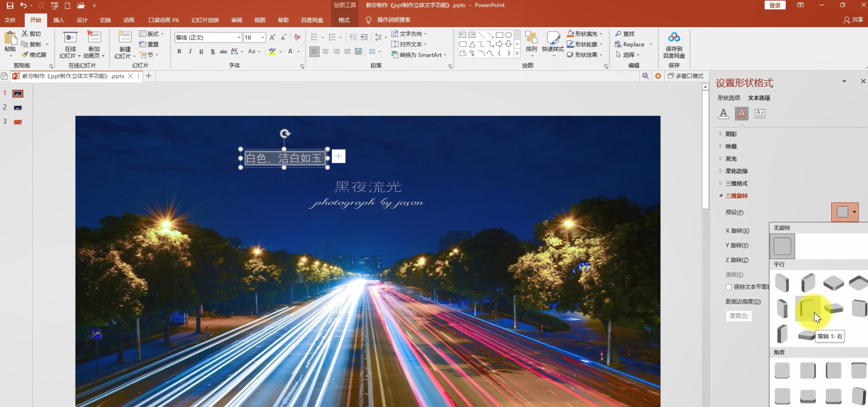Image resolution: width=868 pixels, height=407 pixels.
Task: Switch to the Insert (插入) tab
Action: (59, 20)
